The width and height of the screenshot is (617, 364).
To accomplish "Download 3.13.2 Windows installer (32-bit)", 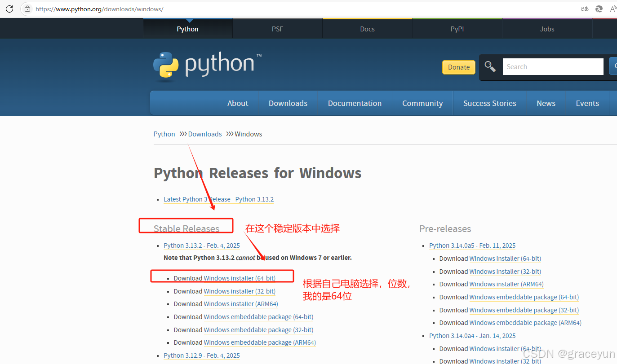I will pyautogui.click(x=240, y=291).
